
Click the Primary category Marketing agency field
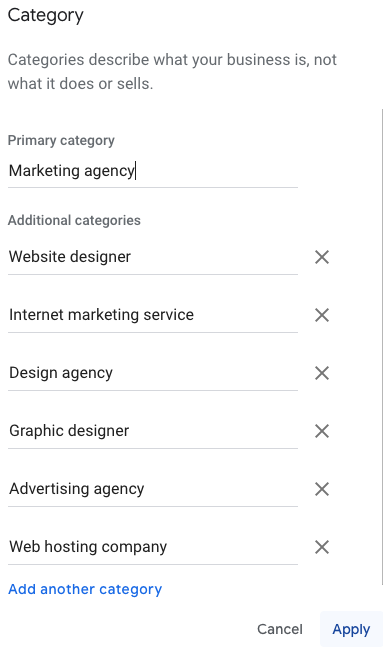[153, 171]
